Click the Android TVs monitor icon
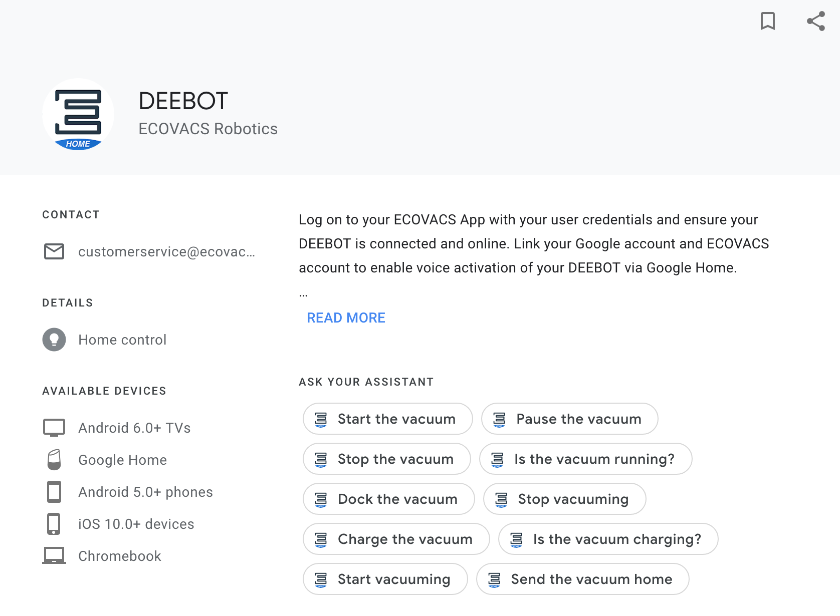Image resolution: width=840 pixels, height=616 pixels. pos(54,428)
